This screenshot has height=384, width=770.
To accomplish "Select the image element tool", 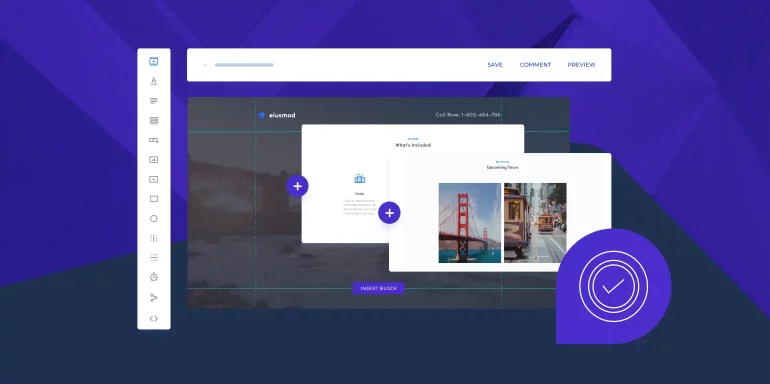I will [154, 160].
